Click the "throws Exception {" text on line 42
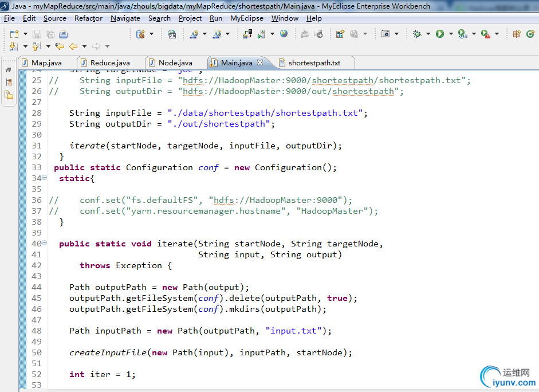Image resolution: width=539 pixels, height=392 pixels. 125,265
